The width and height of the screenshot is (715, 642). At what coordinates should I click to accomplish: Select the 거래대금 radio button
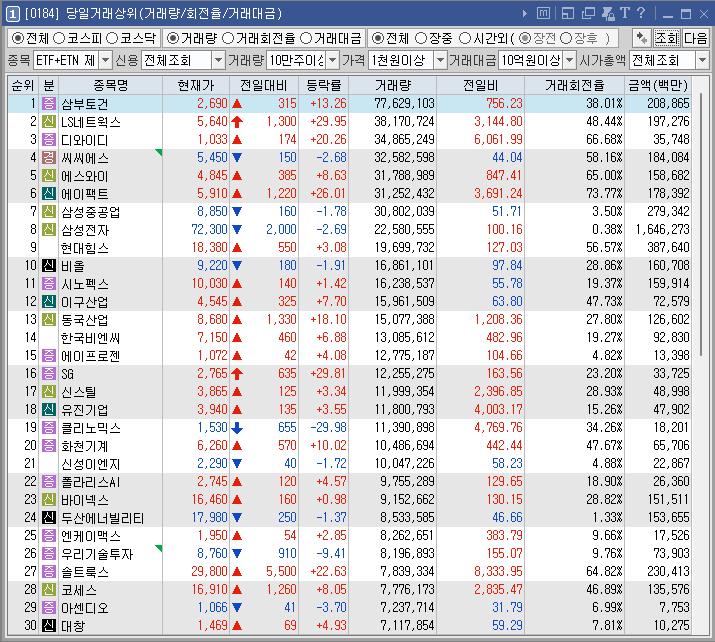point(306,38)
